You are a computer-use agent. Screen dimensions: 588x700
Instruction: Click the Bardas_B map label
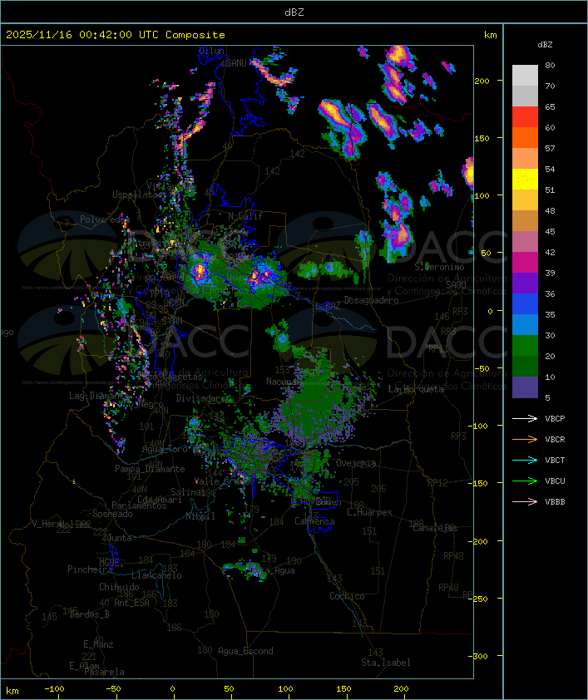89,614
